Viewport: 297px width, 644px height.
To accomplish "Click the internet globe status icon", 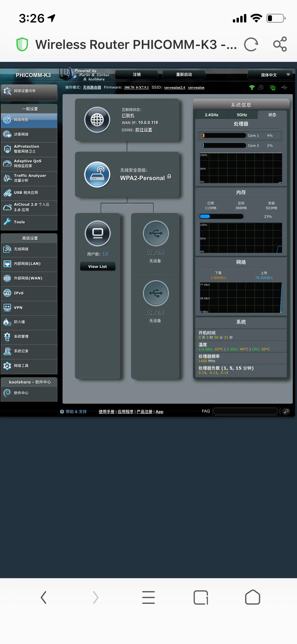I will (x=97, y=120).
